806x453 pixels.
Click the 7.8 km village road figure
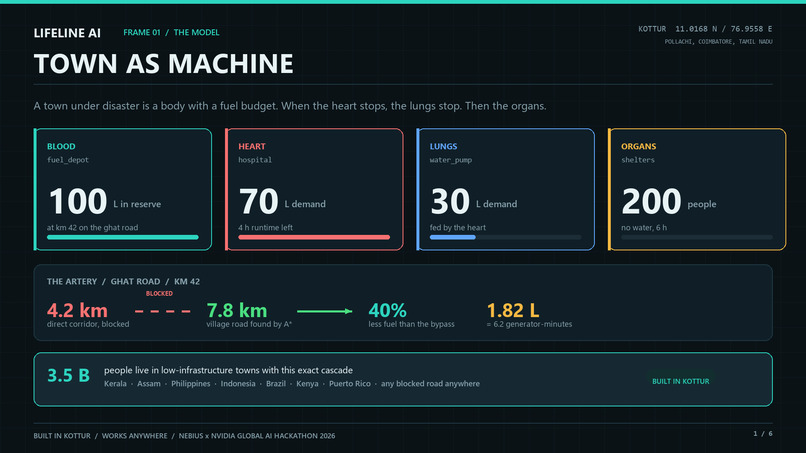tap(237, 310)
